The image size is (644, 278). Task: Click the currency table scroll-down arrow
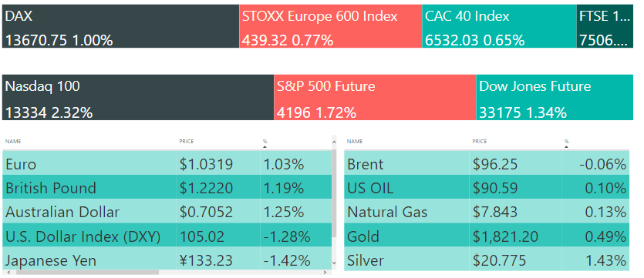click(x=334, y=263)
